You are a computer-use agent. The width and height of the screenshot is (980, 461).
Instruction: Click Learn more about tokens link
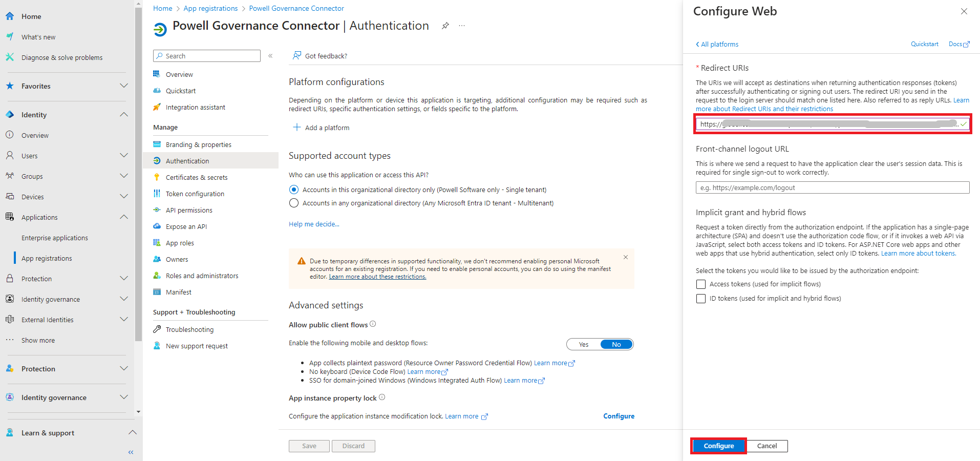pos(918,253)
